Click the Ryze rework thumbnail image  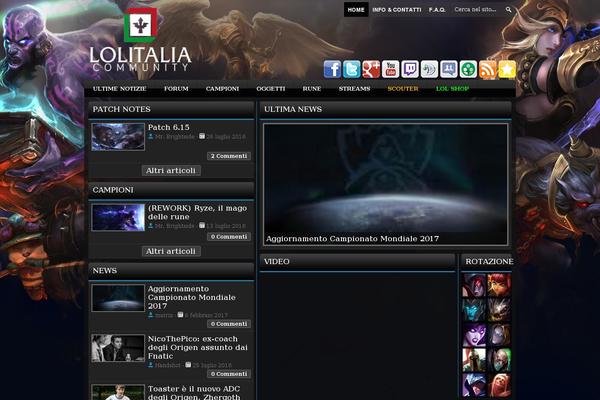coord(118,217)
